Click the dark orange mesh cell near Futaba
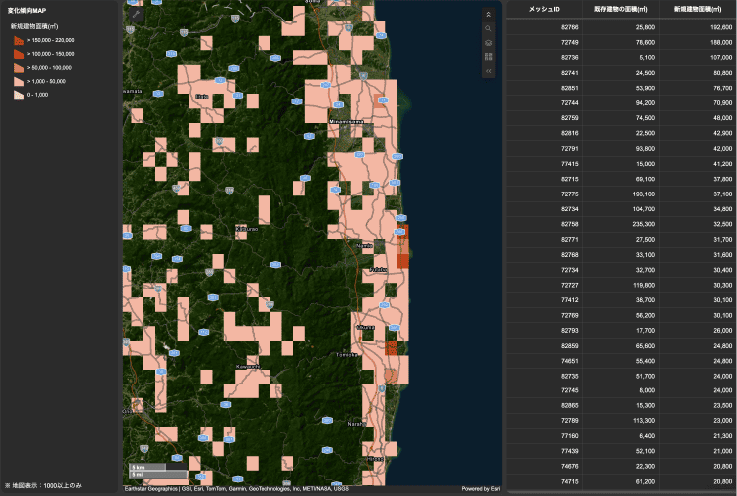This screenshot has height=496, width=737. pyautogui.click(x=404, y=261)
